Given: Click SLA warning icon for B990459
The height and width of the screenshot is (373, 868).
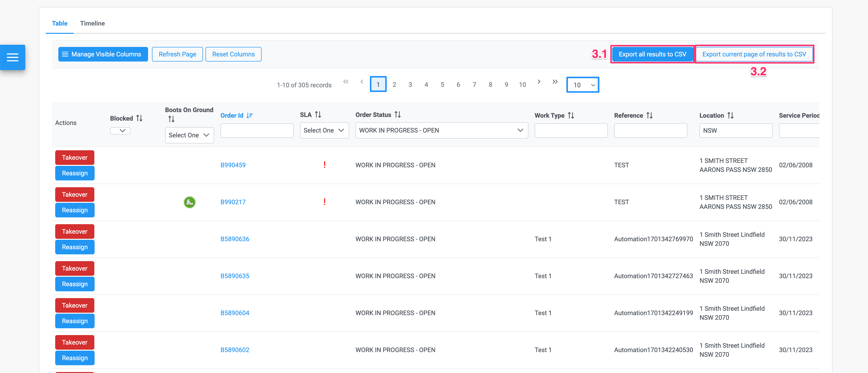Looking at the screenshot, I should coord(325,165).
